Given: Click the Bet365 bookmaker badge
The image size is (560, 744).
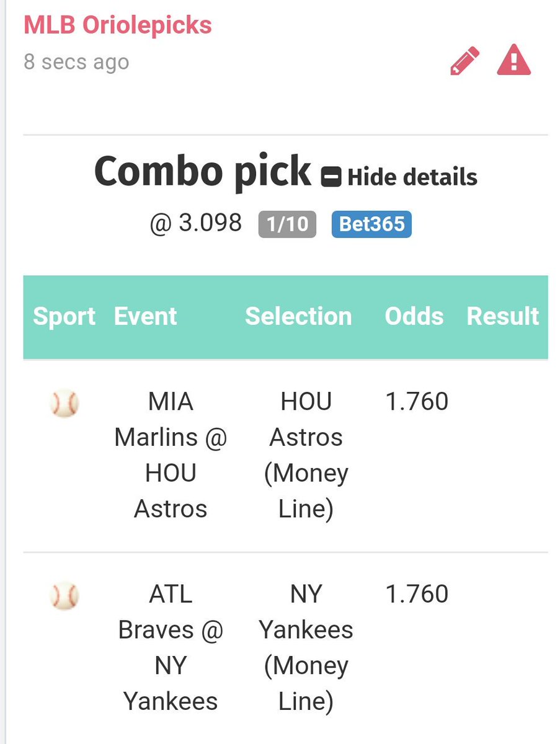Looking at the screenshot, I should coord(371,224).
